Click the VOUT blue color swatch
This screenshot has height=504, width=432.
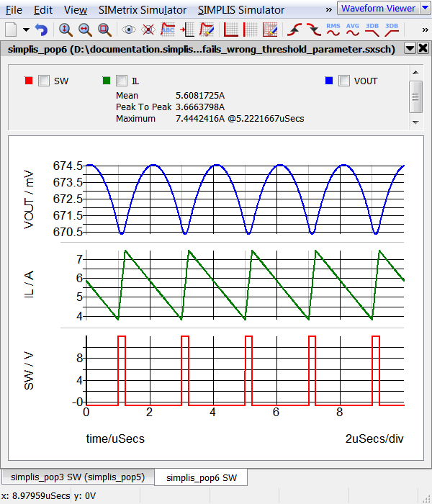(x=328, y=81)
